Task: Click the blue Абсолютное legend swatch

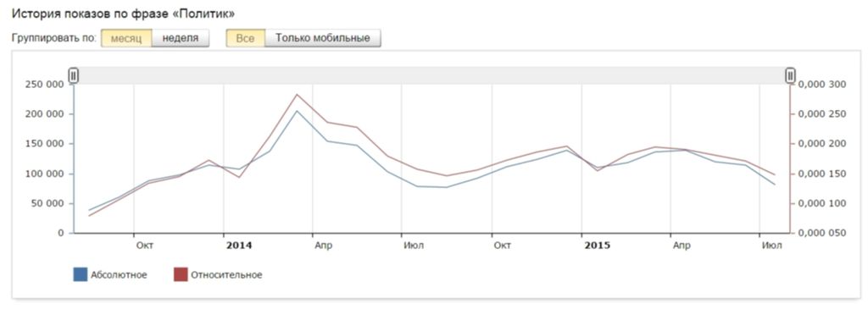Action: [x=81, y=275]
